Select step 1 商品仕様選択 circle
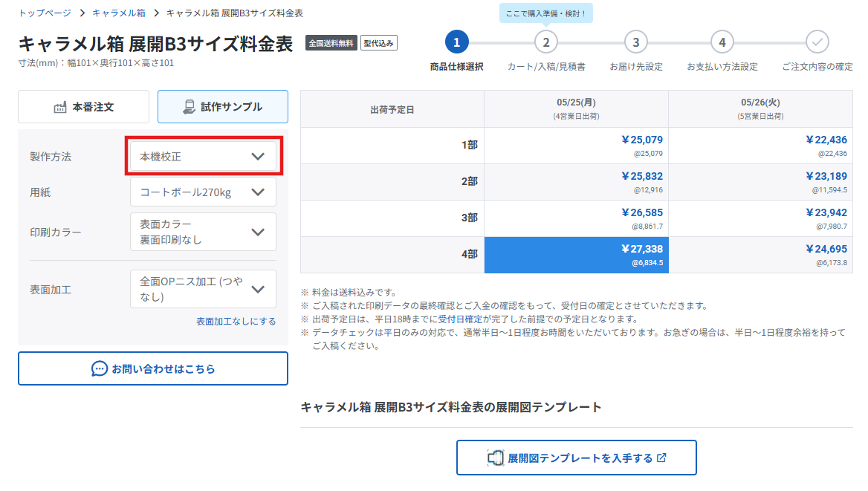Viewport: 868px width, 491px height. [x=457, y=42]
